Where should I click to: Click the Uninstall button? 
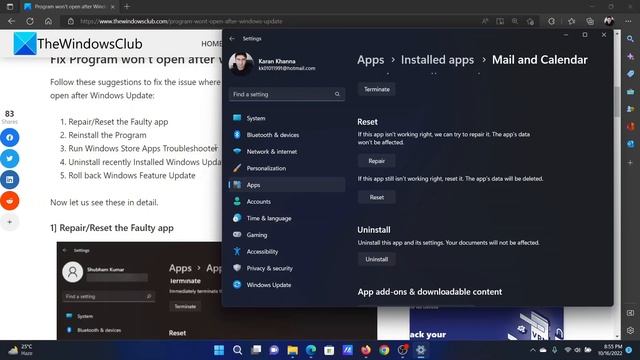pos(376,259)
